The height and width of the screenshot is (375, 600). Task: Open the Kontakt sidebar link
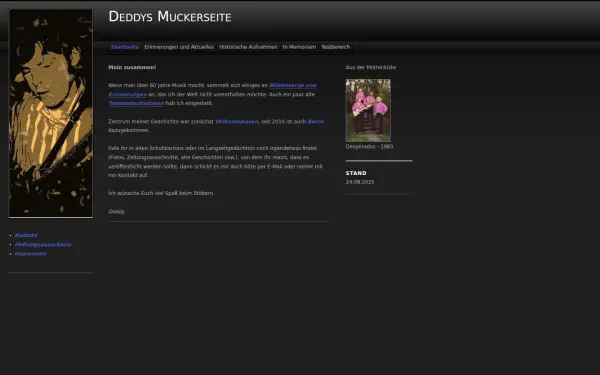[26, 235]
